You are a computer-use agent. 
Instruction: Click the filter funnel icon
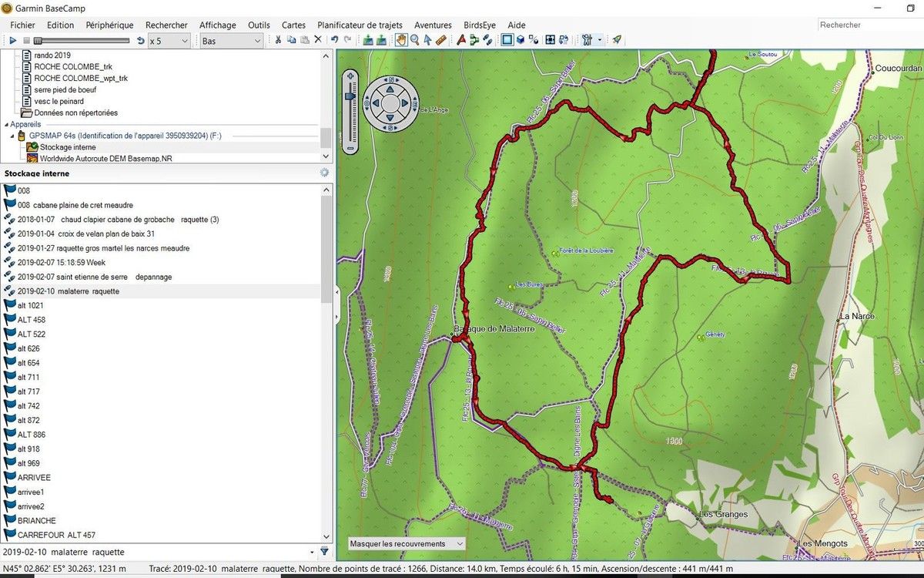pos(324,552)
